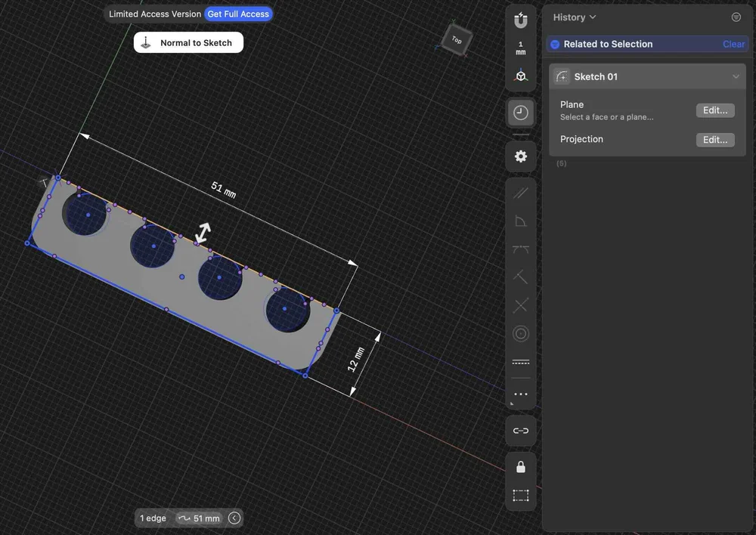Click the 1 edge selection label
Viewport: 756px width, 535px height.
pos(153,518)
